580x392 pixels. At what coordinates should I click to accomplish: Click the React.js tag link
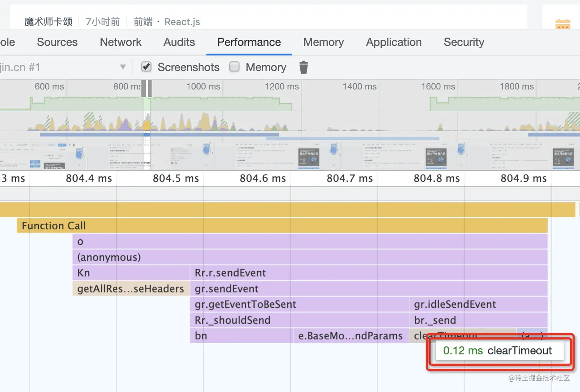click(182, 22)
